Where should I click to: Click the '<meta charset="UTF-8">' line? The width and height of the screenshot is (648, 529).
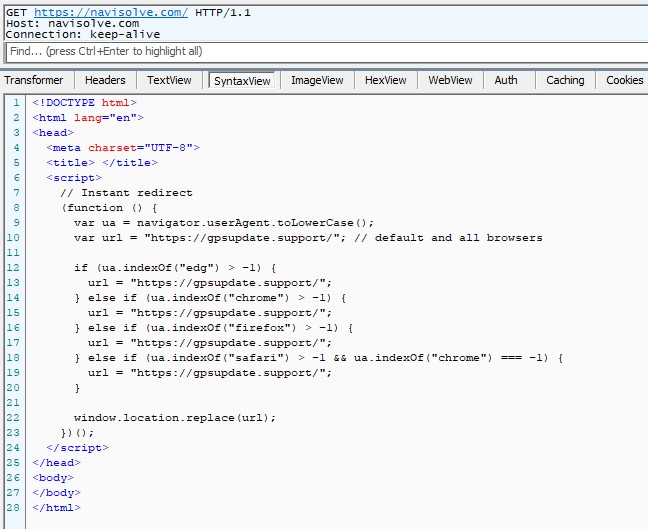[x=123, y=148]
